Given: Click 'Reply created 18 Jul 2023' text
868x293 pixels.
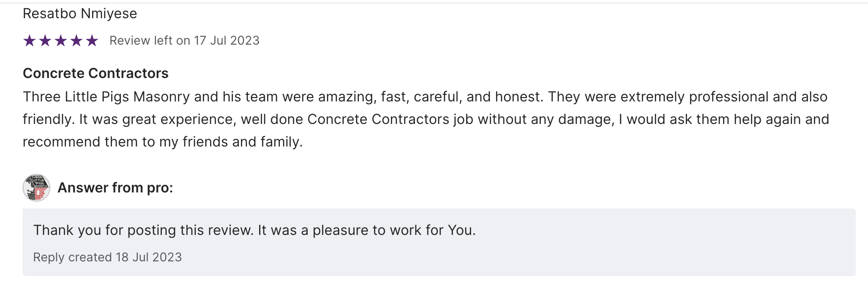Looking at the screenshot, I should 107,257.
